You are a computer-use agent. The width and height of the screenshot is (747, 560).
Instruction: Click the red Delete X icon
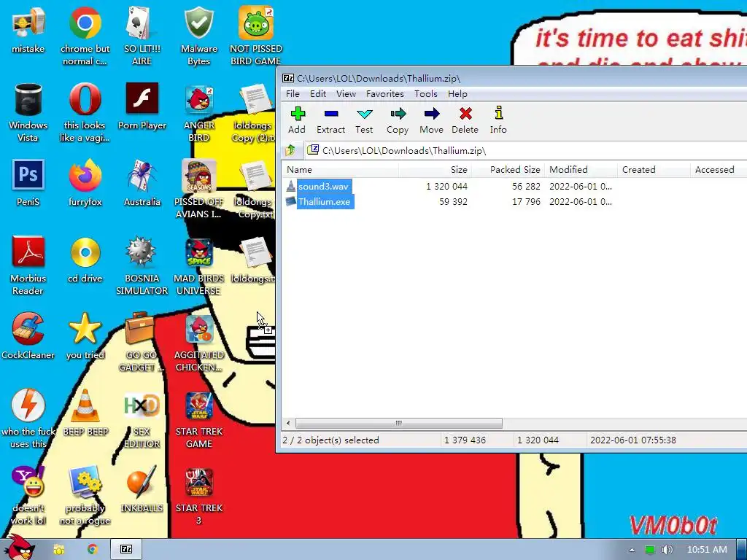[465, 113]
